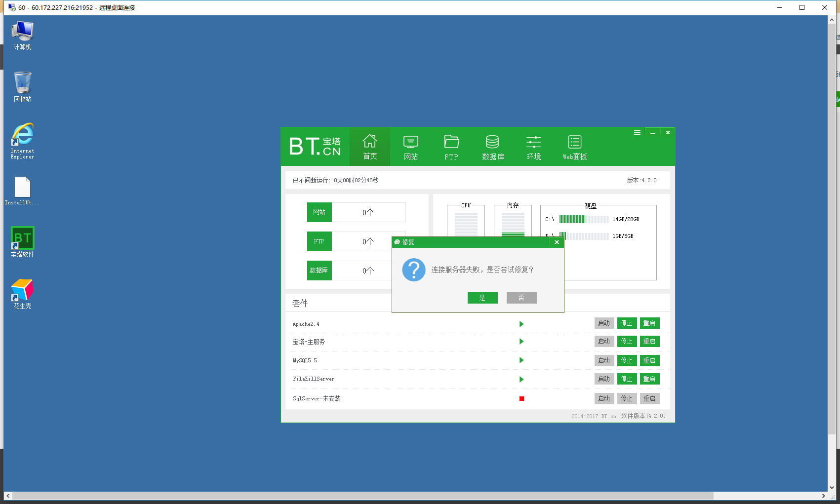Click the 已不间断运行 uptime text
Image resolution: width=840 pixels, height=504 pixels.
pos(335,180)
